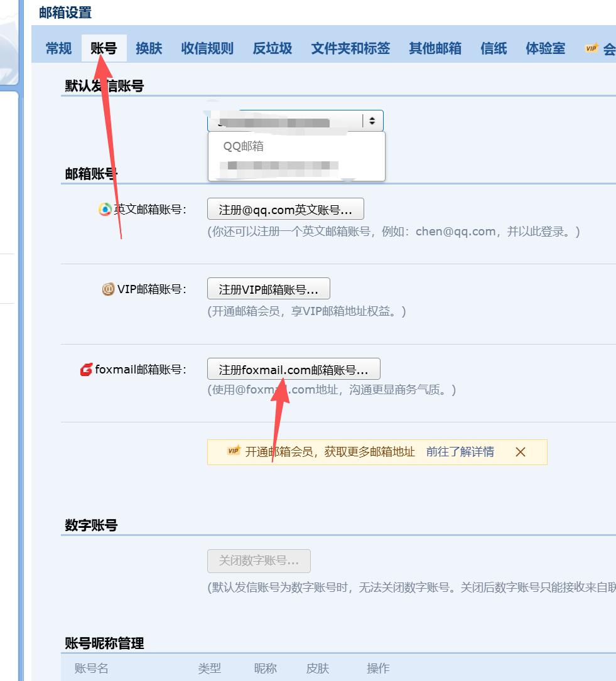Switch to the 常规 tab

pos(58,48)
